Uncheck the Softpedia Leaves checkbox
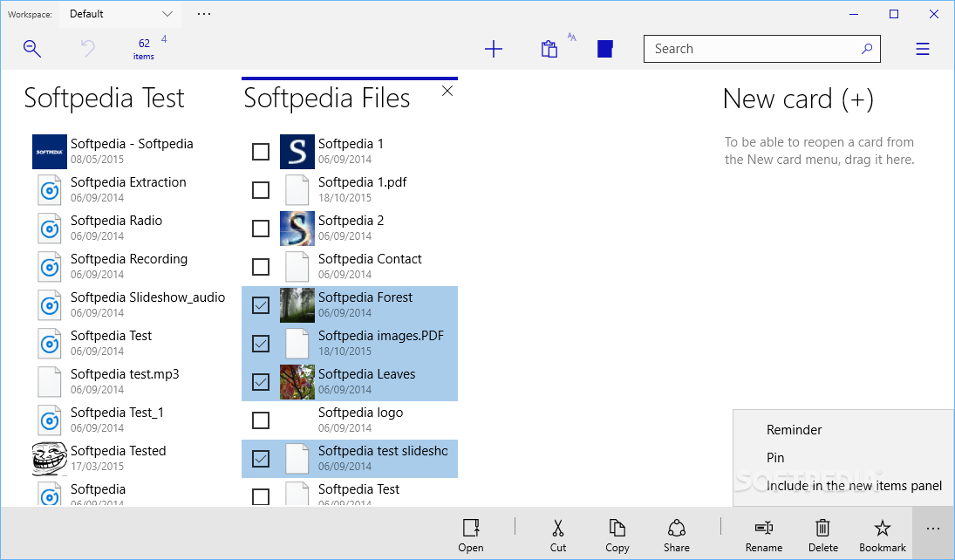 click(x=261, y=381)
